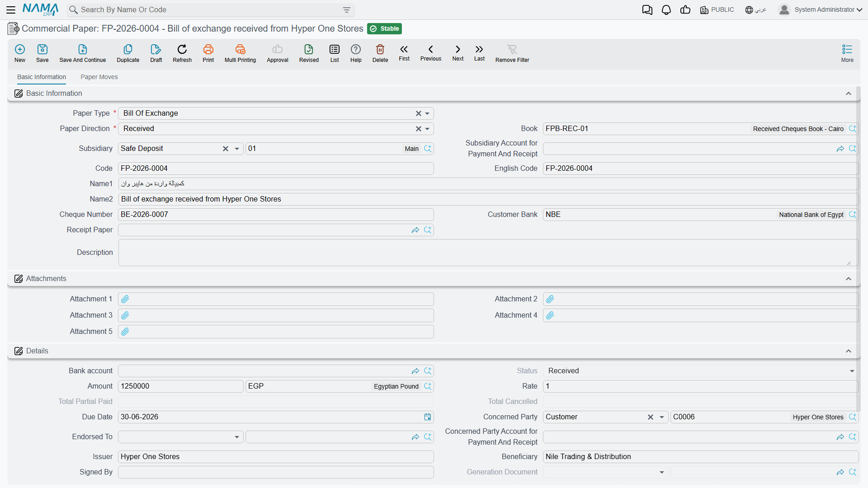Viewport: 868px width, 488px height.
Task: Open Concerned Party type dropdown
Action: 662,417
